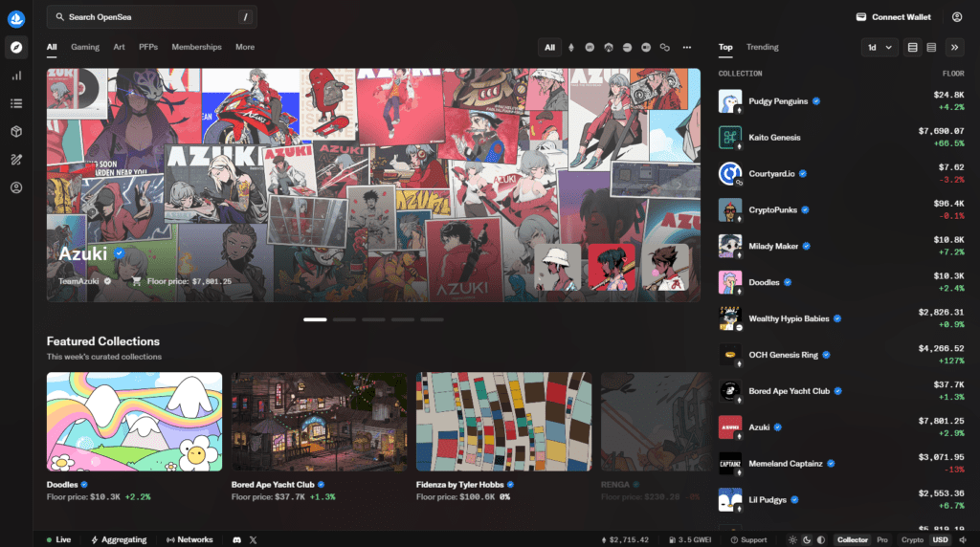Open Pudgy Penguins in the rankings list
980x547 pixels.
[841, 101]
